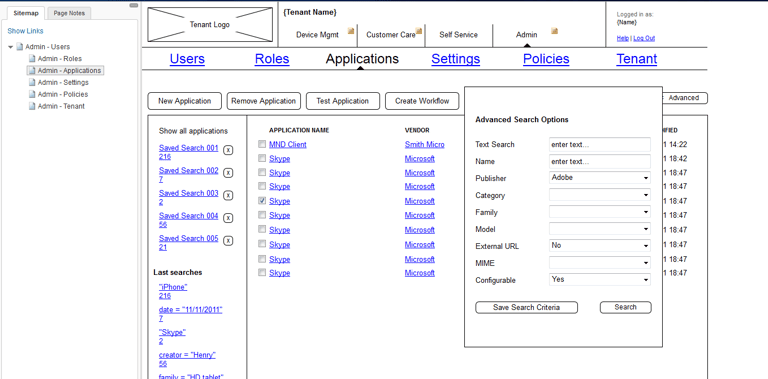Switch to the Sitemap tab

(26, 13)
